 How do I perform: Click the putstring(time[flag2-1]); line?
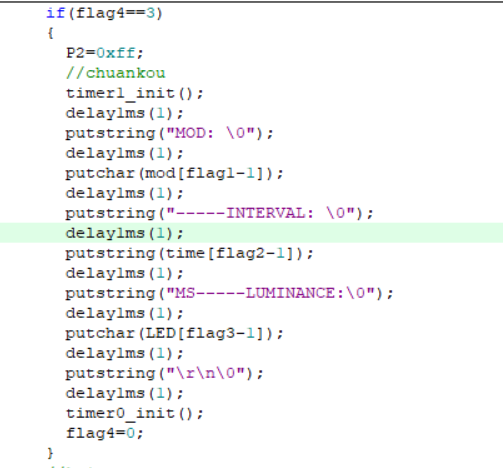tap(189, 253)
